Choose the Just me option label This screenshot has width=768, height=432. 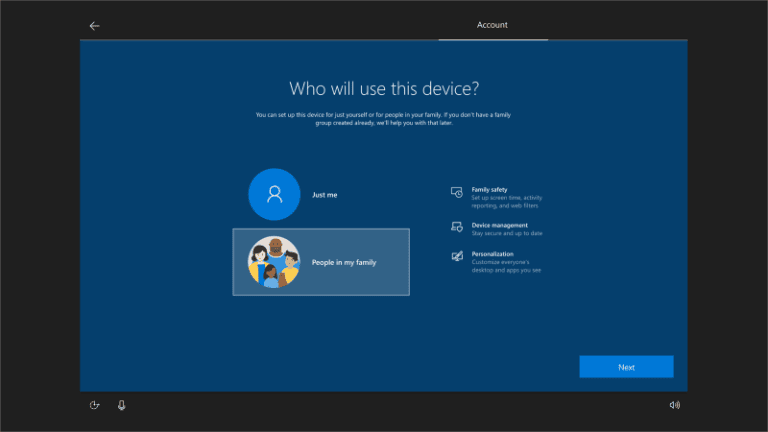[x=325, y=195]
